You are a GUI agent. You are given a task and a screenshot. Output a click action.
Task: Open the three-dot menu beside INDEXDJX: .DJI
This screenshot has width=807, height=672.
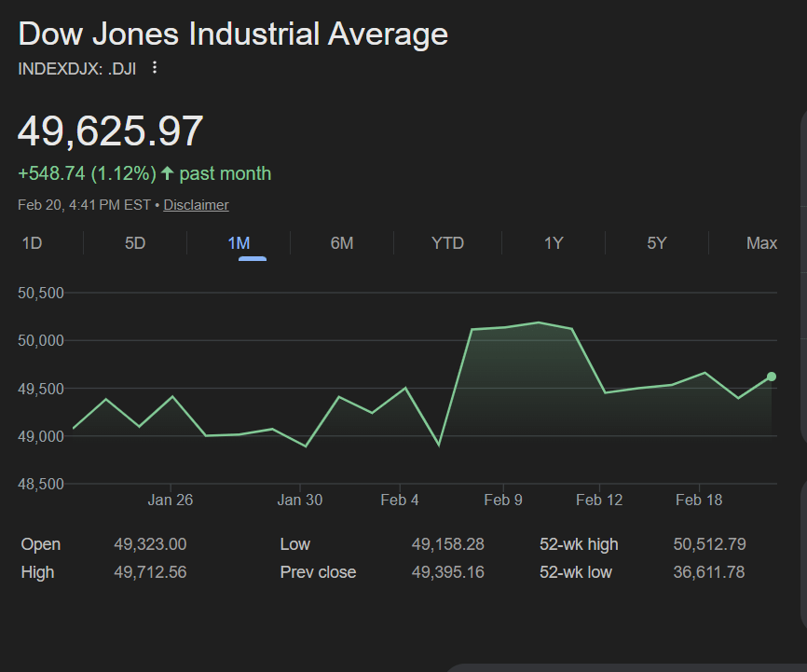point(155,67)
